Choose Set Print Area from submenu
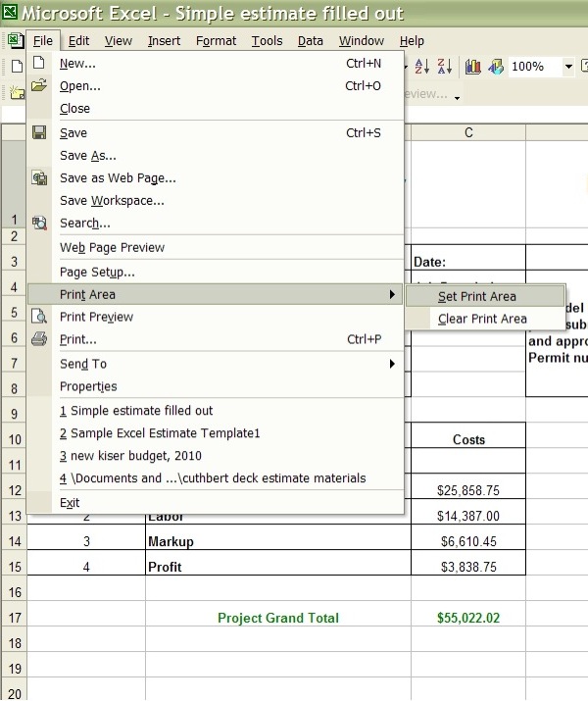Image resolution: width=588 pixels, height=701 pixels. pyautogui.click(x=477, y=296)
